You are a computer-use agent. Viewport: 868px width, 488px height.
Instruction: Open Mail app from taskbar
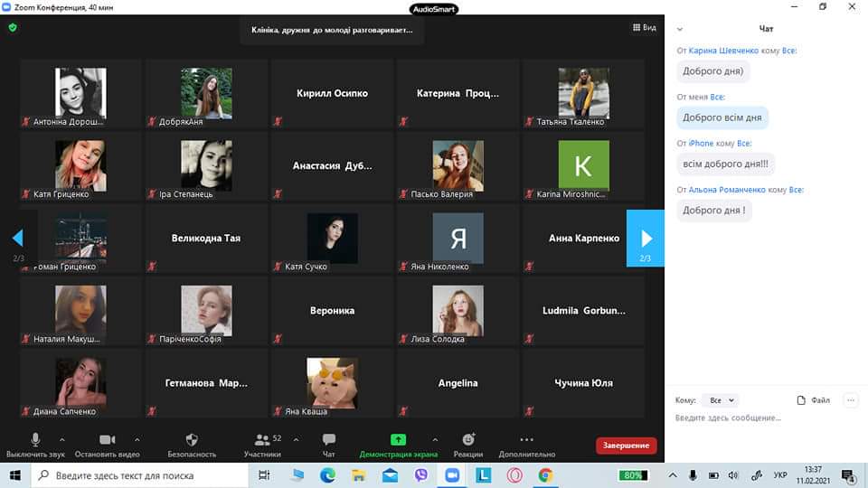391,475
